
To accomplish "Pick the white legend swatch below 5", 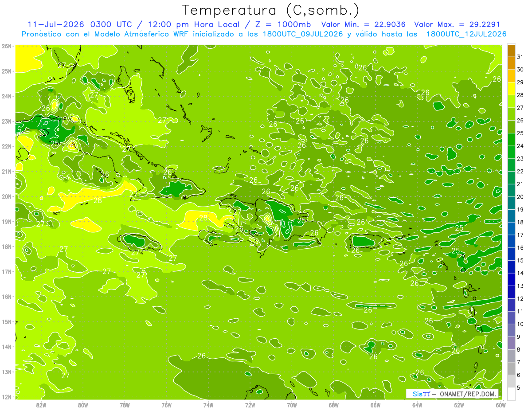I will (512, 394).
